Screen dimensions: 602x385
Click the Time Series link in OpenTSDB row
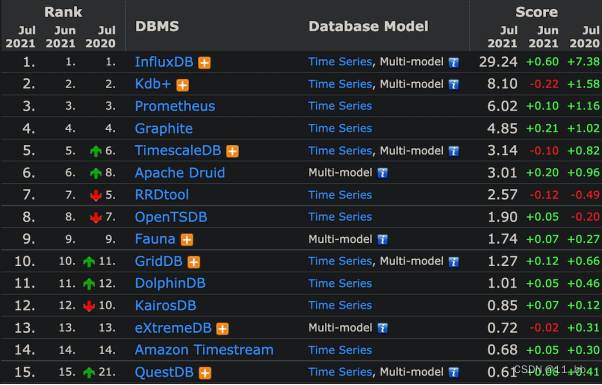340,217
